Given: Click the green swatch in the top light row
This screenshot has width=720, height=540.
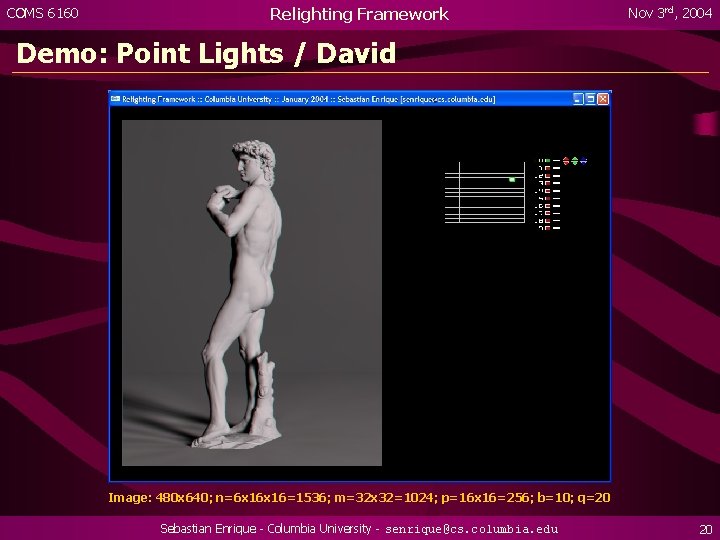Looking at the screenshot, I should pos(547,161).
